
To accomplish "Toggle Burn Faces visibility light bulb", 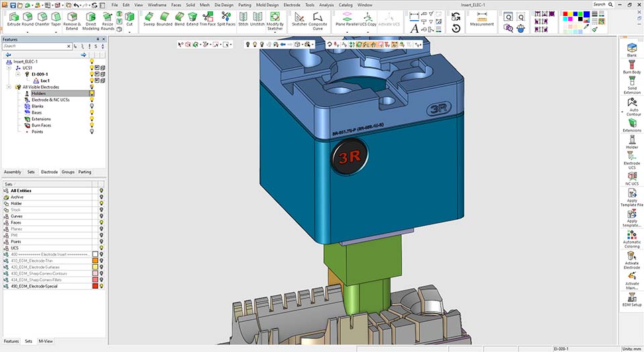I will (x=92, y=125).
